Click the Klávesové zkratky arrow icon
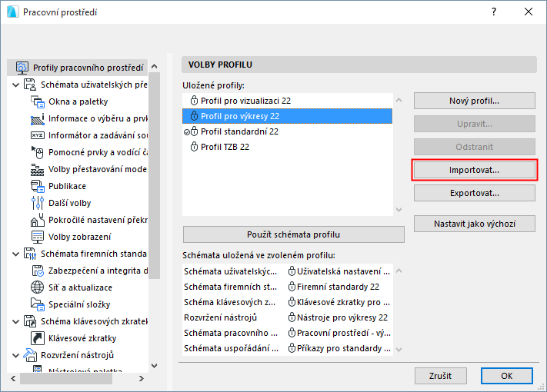This screenshot has height=392, width=547. pos(38,338)
